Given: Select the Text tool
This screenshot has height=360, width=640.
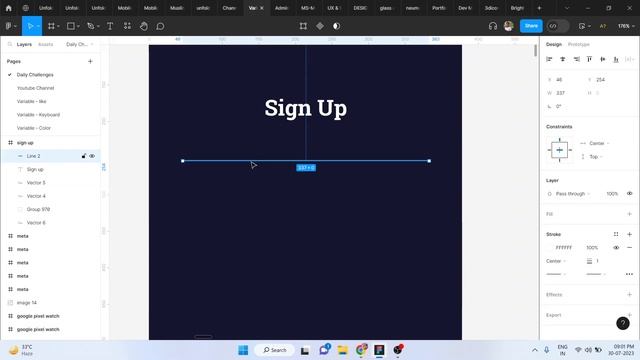Looking at the screenshot, I should [x=110, y=26].
